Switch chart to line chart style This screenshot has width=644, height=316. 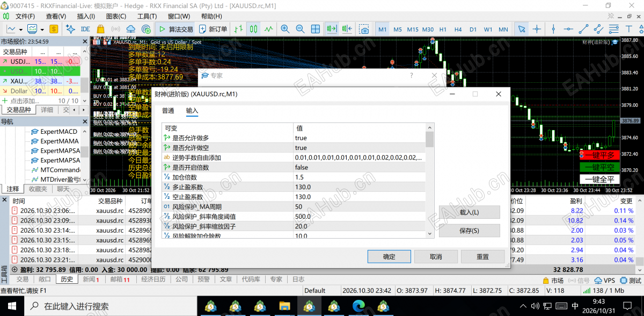tap(269, 29)
